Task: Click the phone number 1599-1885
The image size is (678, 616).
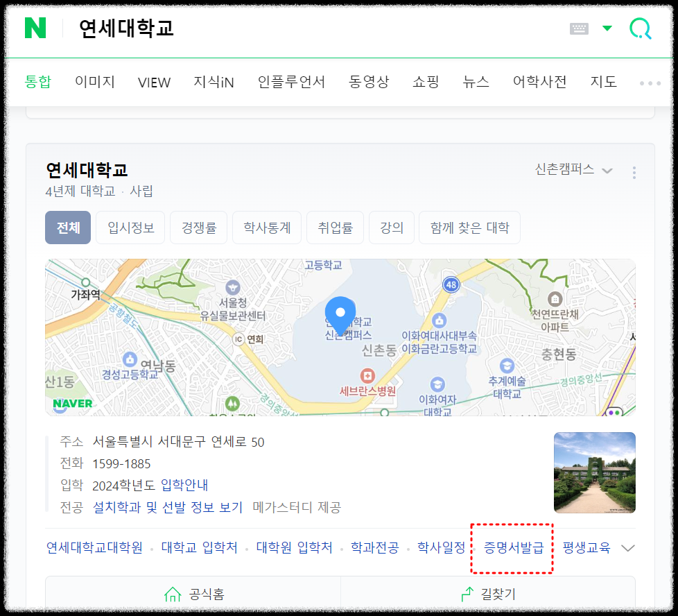Action: point(121,463)
